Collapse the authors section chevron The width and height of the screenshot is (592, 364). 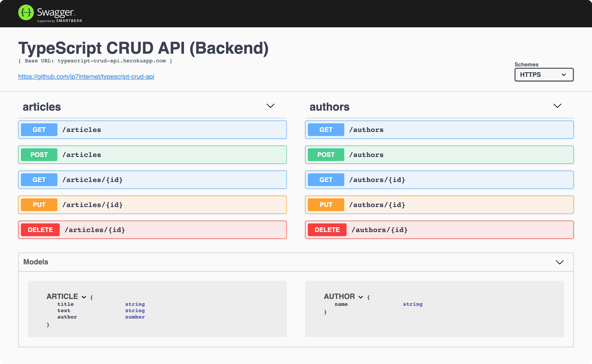(x=557, y=106)
